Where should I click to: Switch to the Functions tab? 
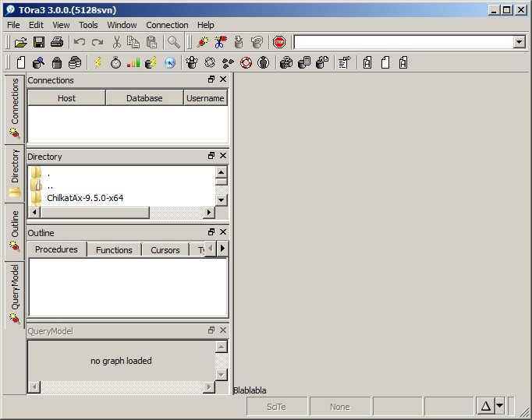114,250
